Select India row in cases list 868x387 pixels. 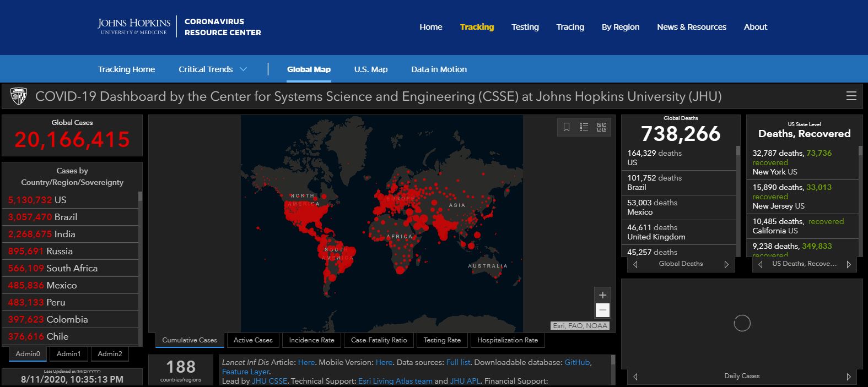71,234
